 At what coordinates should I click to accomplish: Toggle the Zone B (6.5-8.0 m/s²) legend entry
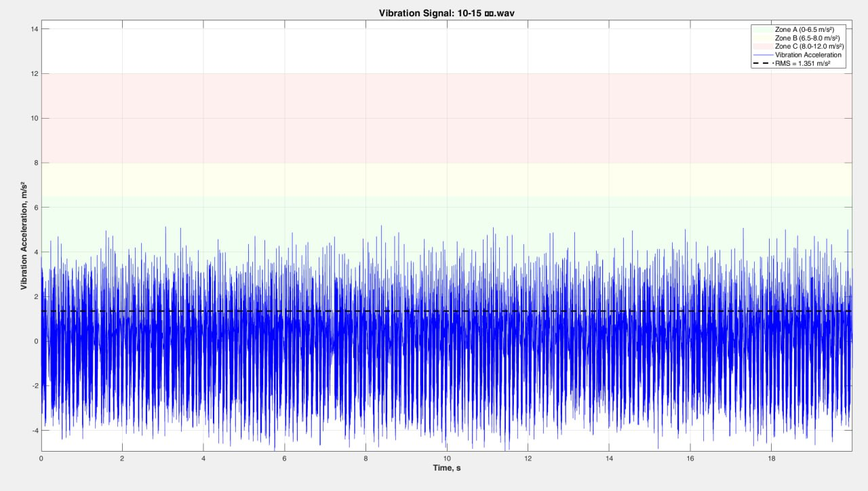(804, 38)
